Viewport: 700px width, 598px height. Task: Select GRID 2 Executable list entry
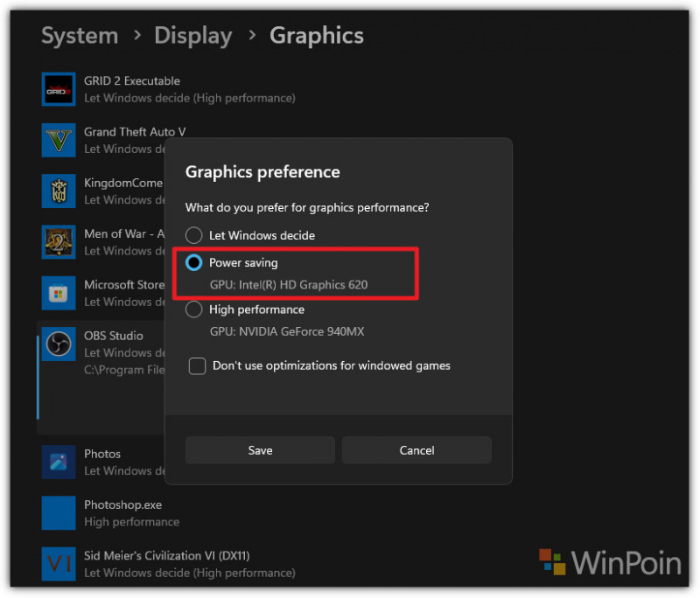168,89
